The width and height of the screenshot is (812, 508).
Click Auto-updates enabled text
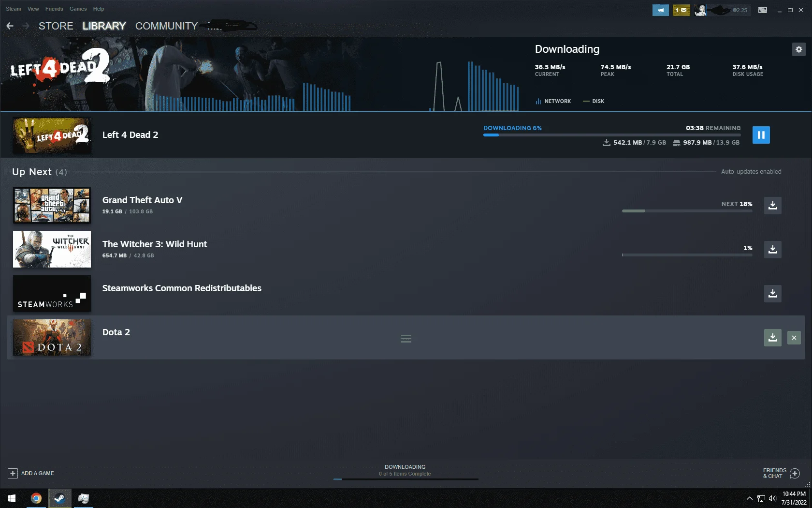(751, 171)
